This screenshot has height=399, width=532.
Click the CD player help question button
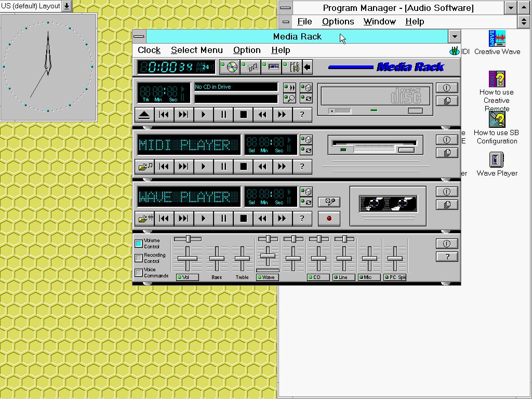pyautogui.click(x=302, y=115)
